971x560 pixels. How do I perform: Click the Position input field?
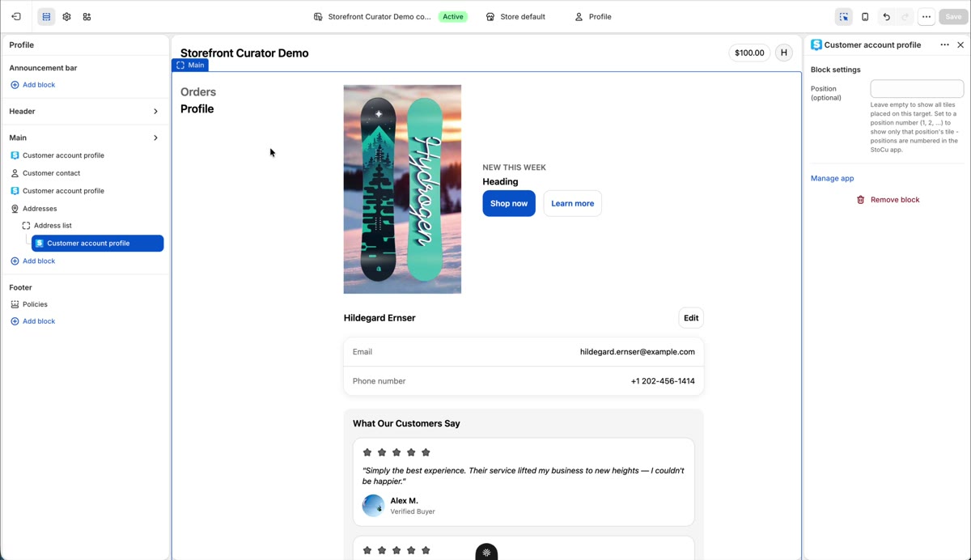pos(917,89)
